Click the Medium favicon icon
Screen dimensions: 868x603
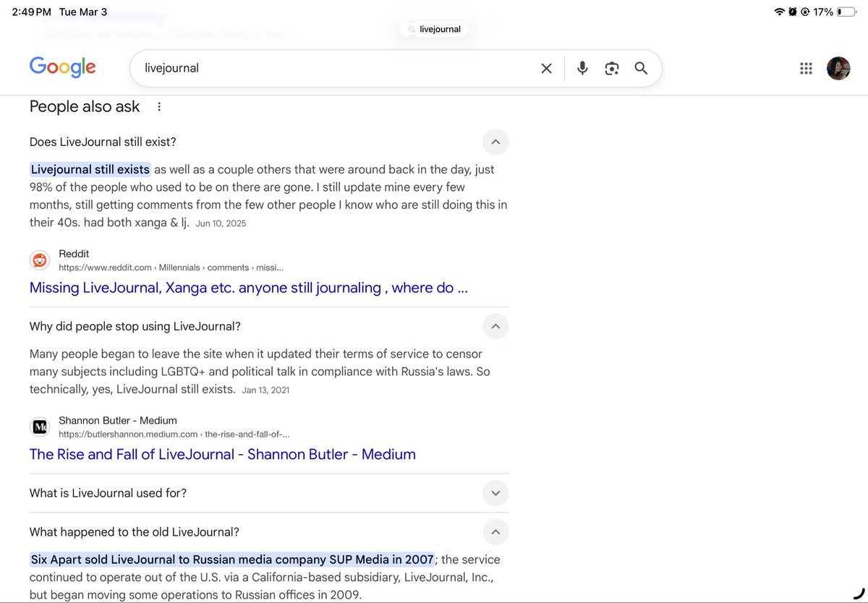point(40,427)
